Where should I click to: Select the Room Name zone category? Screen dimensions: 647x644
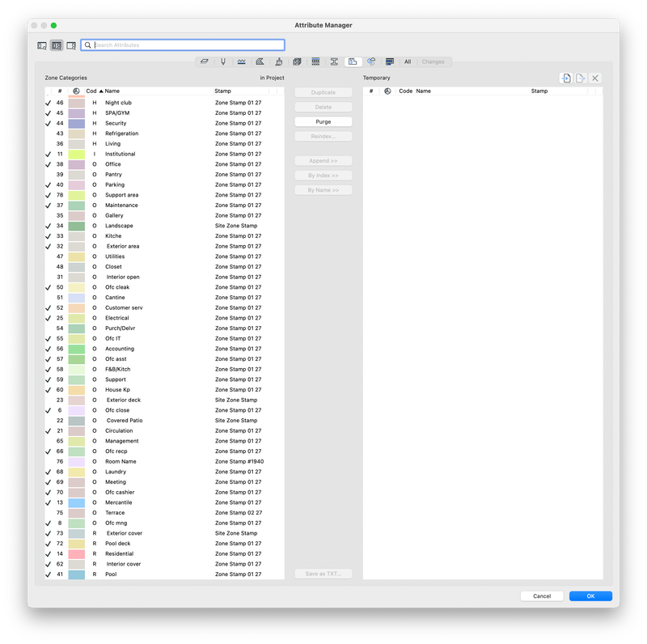165,461
